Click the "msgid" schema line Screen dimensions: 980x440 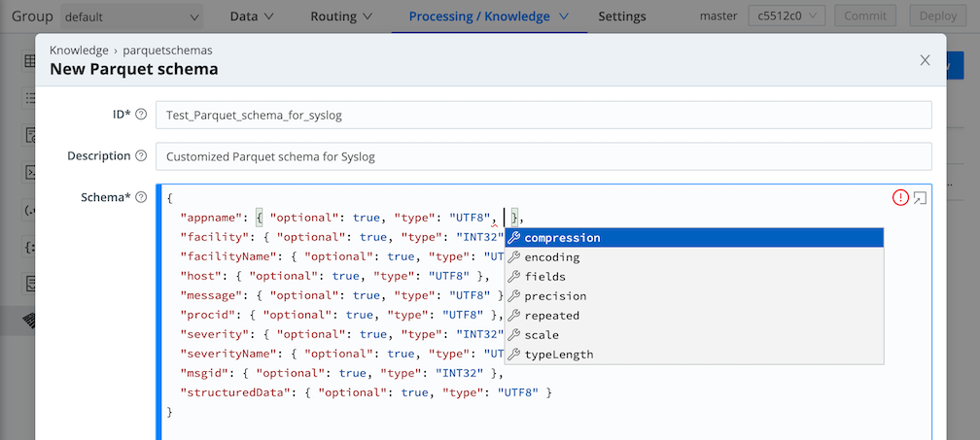(342, 373)
